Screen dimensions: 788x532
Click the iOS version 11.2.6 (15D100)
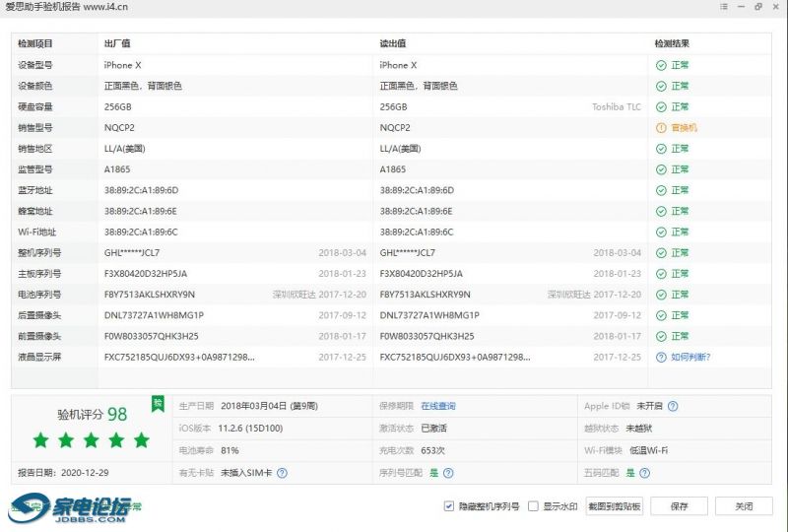coord(250,429)
